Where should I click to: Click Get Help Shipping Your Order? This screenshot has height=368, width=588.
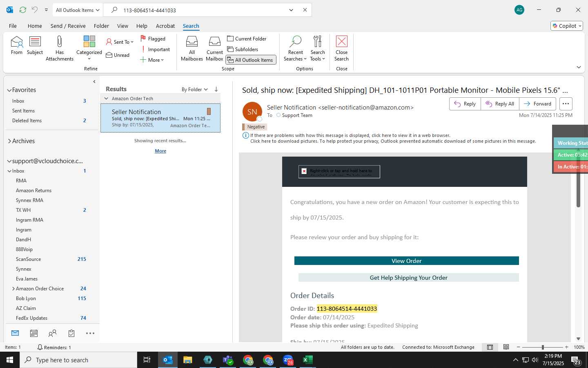pos(408,278)
